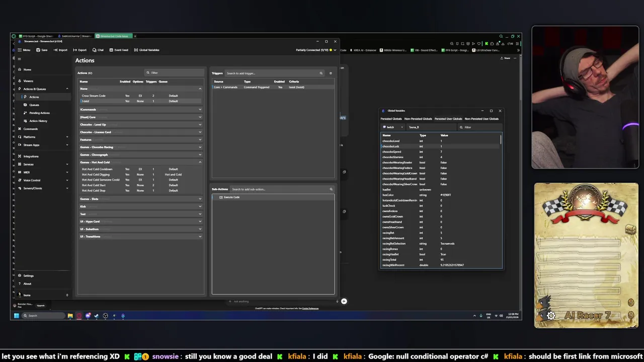Toggle the sidebar hamburger icon
This screenshot has width=644, height=362.
coord(19,59)
